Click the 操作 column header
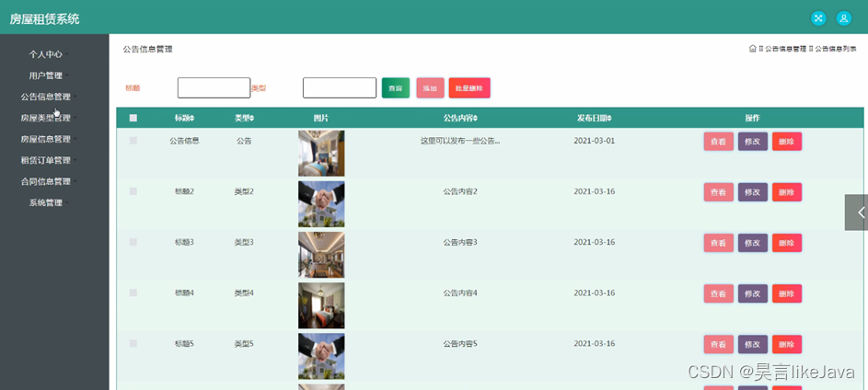Screen dimensions: 868x390 click(x=752, y=119)
